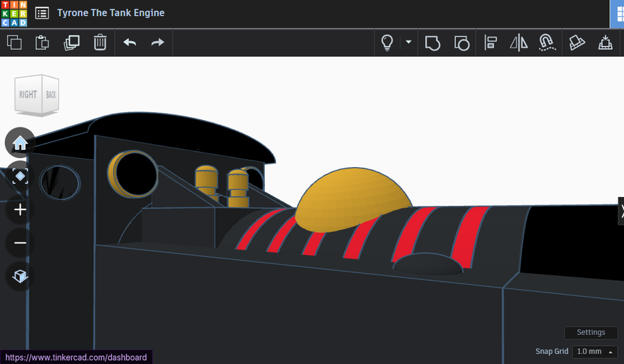Switch to 3D design grid view button

(x=617, y=15)
